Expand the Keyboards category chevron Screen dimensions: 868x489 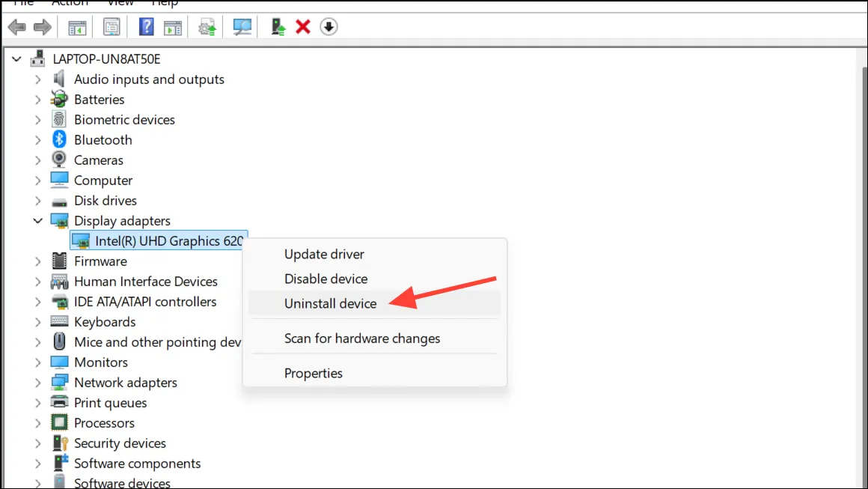click(37, 322)
